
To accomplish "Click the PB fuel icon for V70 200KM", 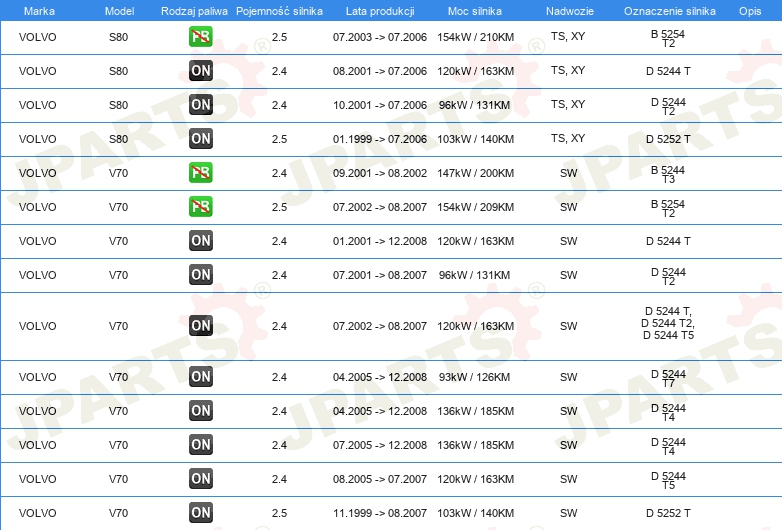I will pos(201,173).
